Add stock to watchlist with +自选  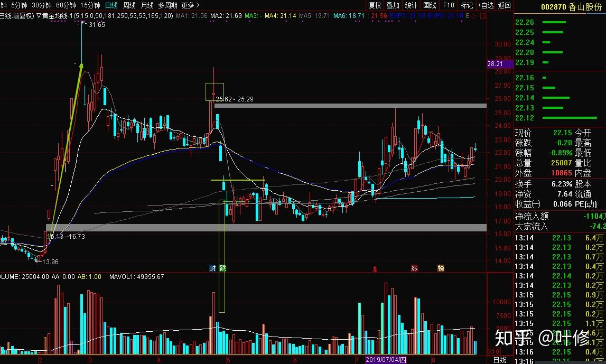(486, 5)
